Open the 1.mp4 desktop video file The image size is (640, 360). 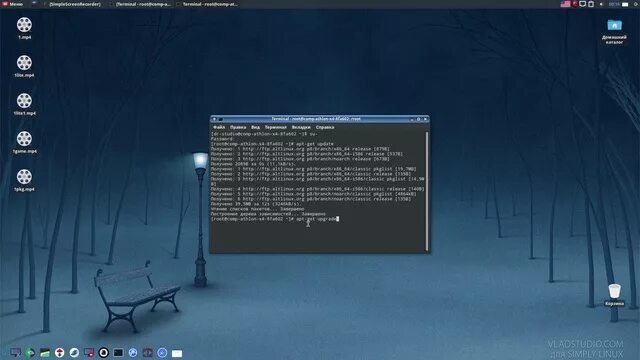[x=24, y=28]
